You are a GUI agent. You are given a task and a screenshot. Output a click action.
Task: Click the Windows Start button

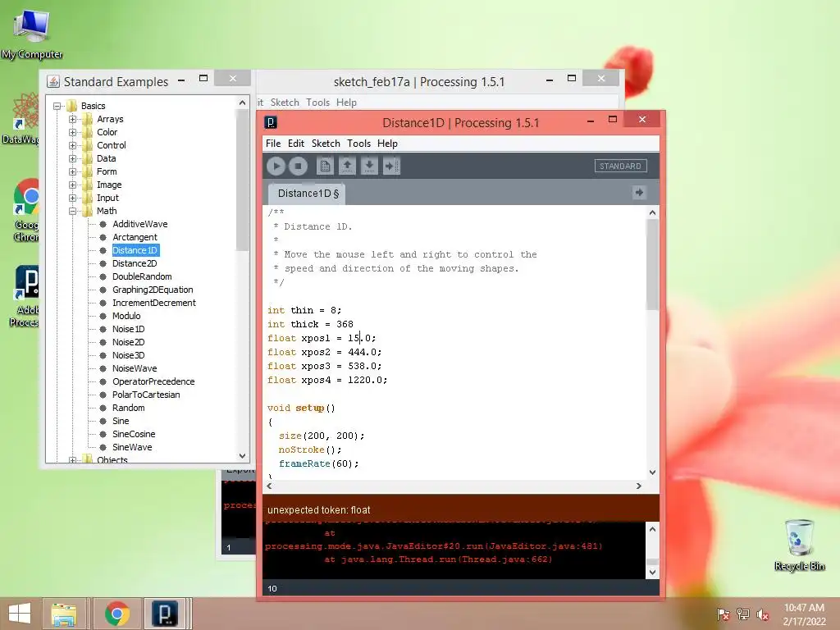20,614
